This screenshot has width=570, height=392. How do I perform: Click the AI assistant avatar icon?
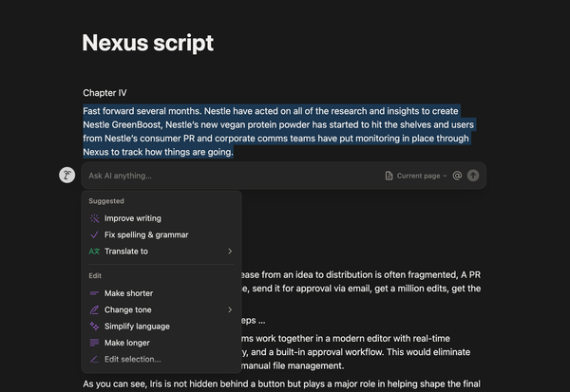66,176
